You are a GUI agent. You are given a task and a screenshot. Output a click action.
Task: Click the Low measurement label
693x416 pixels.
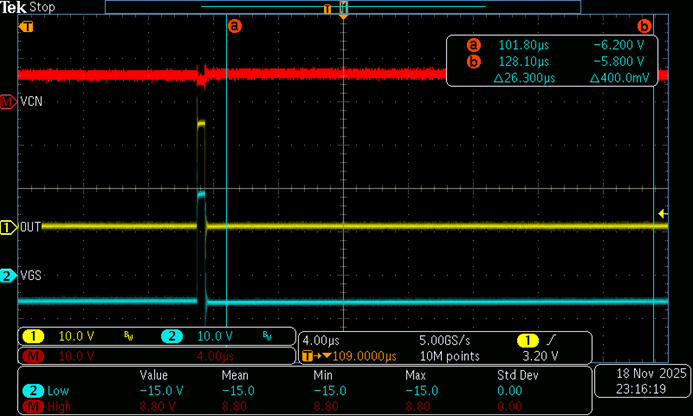click(x=58, y=391)
